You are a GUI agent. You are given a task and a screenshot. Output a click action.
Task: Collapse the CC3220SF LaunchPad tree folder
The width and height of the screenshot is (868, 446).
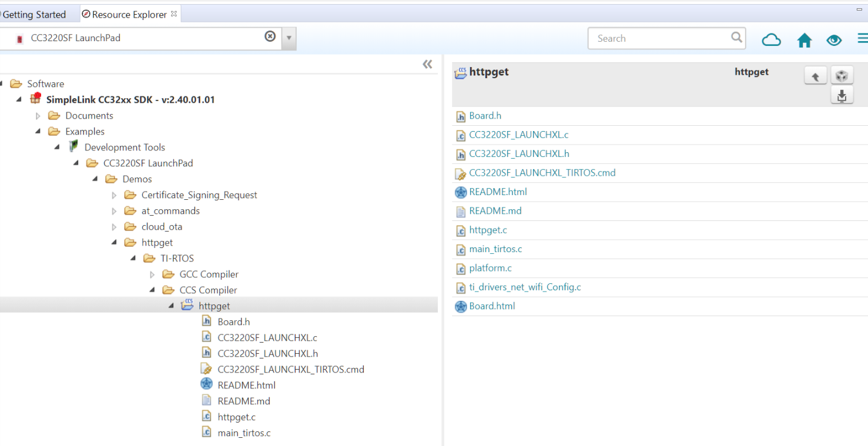coord(76,163)
